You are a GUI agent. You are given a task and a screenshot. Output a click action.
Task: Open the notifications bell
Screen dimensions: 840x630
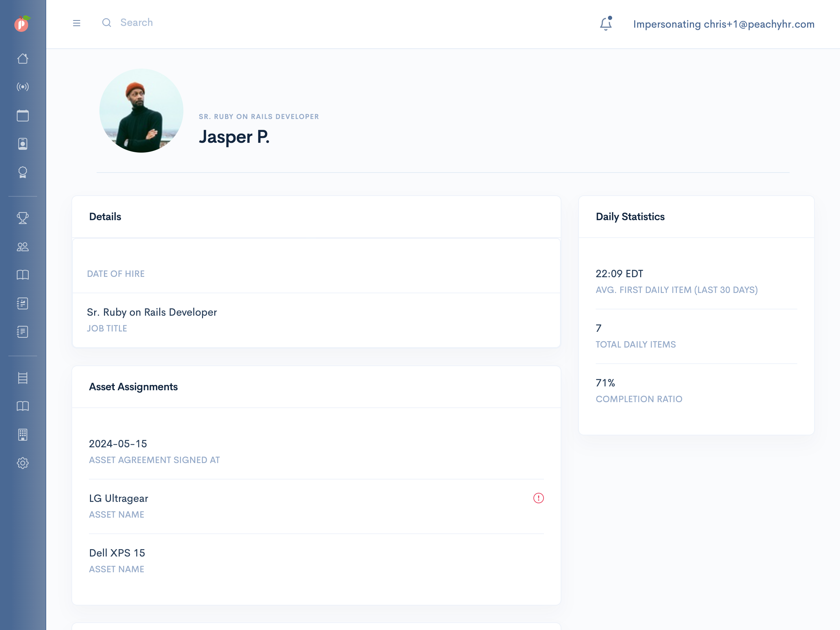[606, 23]
